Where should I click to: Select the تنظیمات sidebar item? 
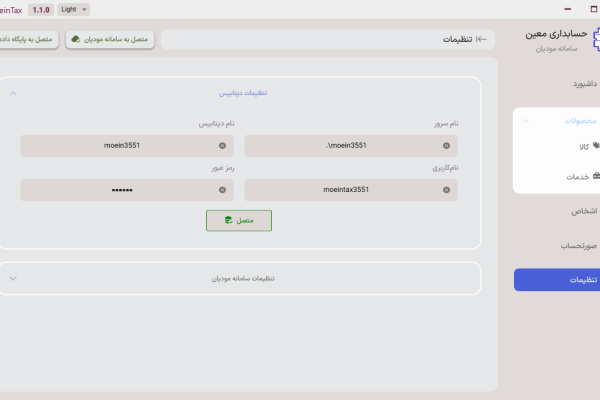[x=557, y=280]
